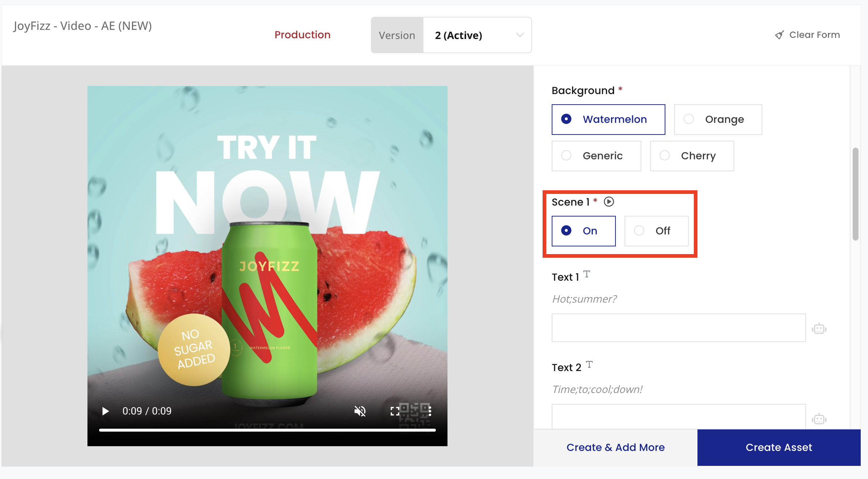Click Create & Add More
Image resolution: width=868 pixels, height=479 pixels.
click(x=615, y=447)
